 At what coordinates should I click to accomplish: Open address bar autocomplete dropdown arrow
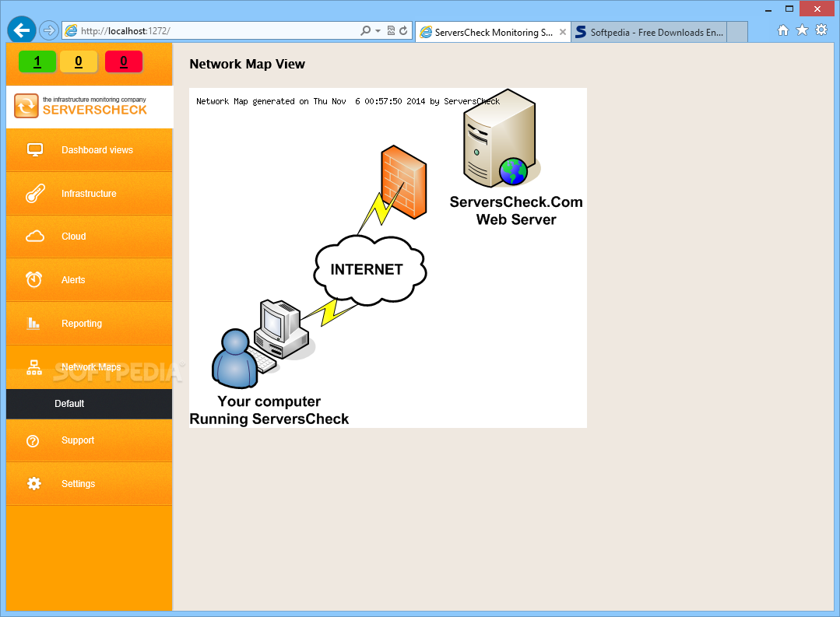[378, 31]
